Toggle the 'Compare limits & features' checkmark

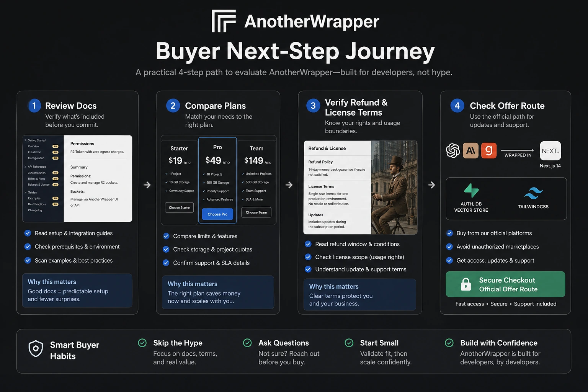pos(166,236)
